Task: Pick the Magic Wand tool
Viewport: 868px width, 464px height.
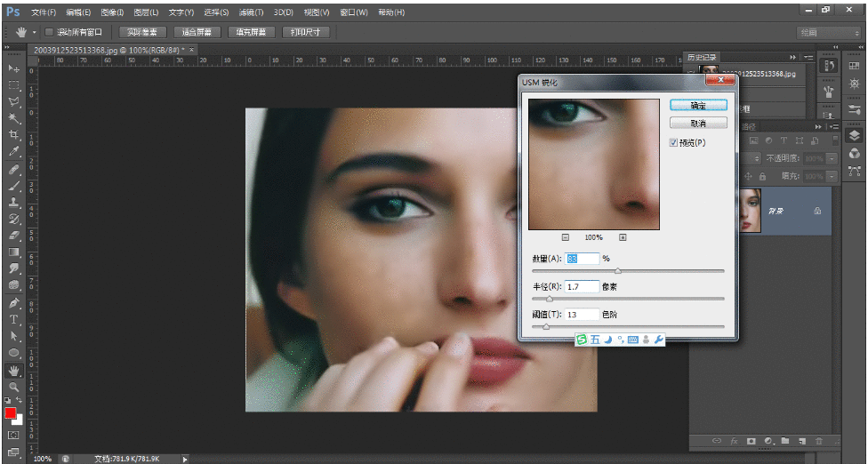Action: 13,118
